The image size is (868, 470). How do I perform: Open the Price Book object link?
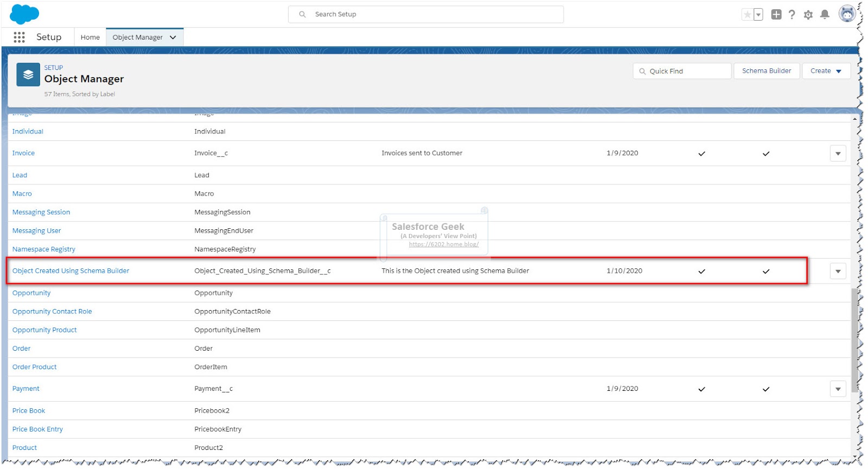click(x=29, y=411)
